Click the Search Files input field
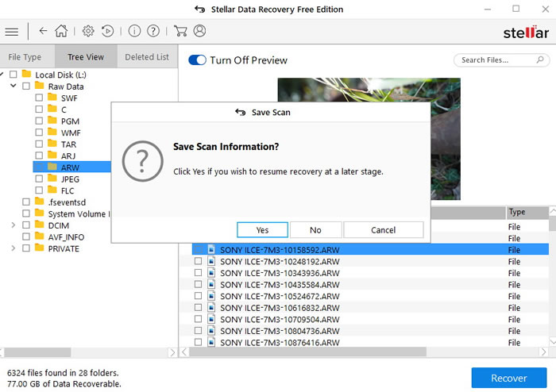Viewport: 556px width, 392px height. 496,60
